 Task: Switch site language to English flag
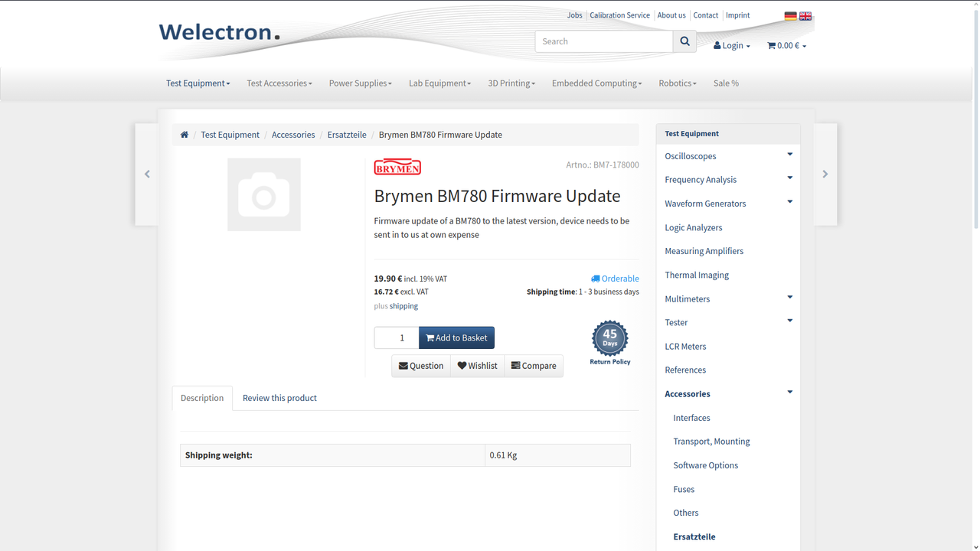coord(805,16)
